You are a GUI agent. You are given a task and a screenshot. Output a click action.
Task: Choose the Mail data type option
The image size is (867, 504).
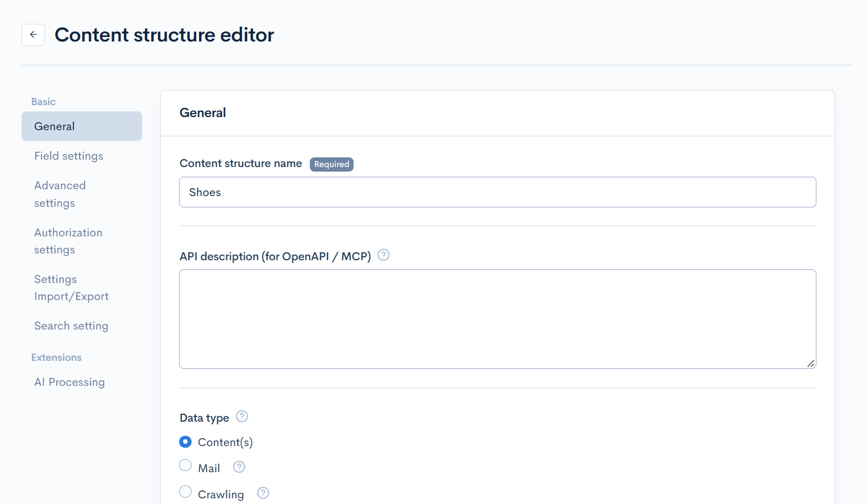185,465
